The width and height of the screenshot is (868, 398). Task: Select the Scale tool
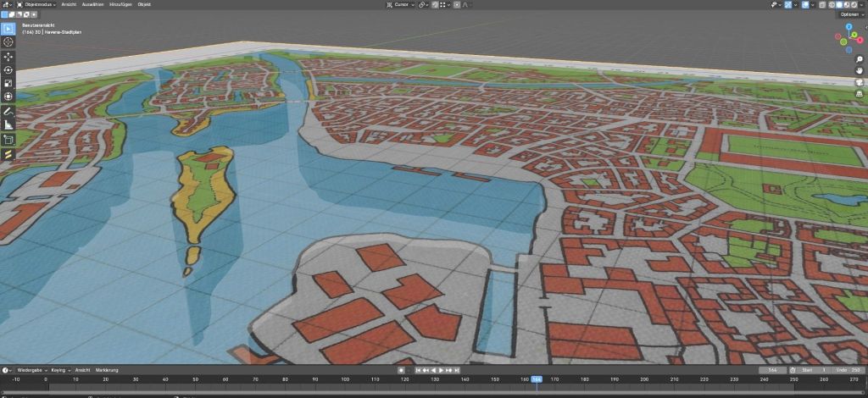tap(8, 83)
